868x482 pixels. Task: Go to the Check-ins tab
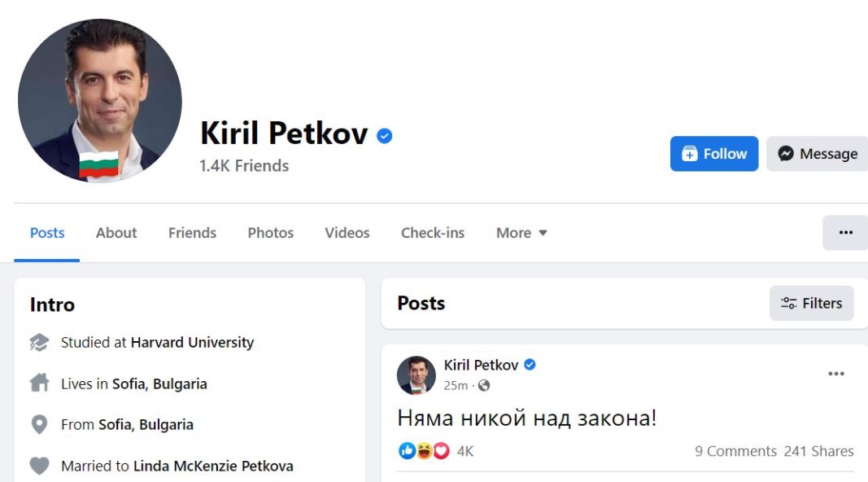[x=433, y=233]
